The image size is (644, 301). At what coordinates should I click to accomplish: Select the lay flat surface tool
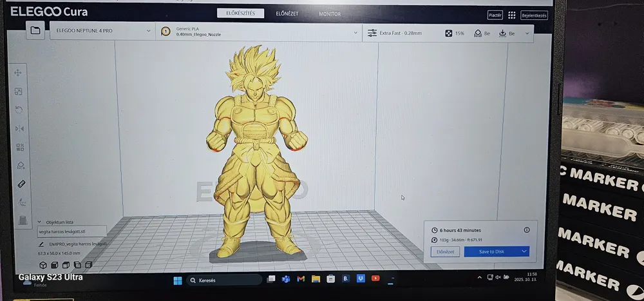pyautogui.click(x=22, y=202)
